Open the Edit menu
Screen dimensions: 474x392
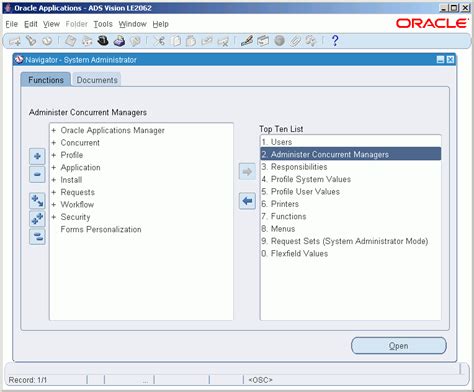click(31, 24)
